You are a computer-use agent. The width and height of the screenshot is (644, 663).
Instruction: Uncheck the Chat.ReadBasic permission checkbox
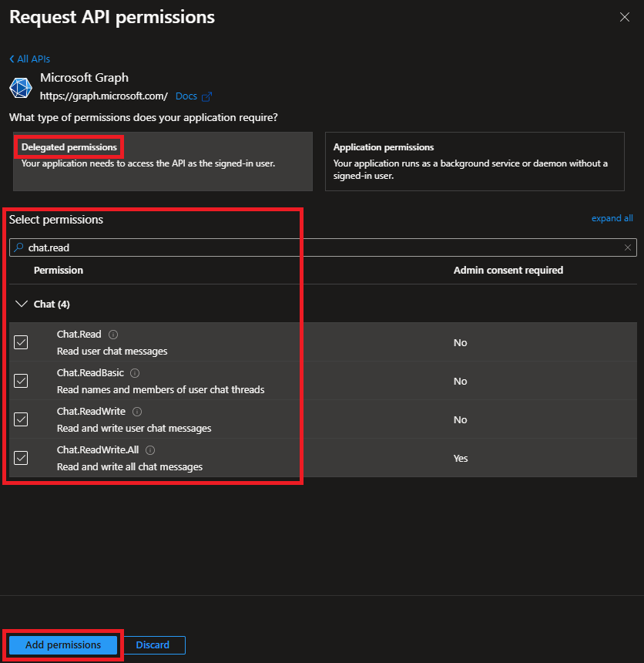tap(21, 381)
